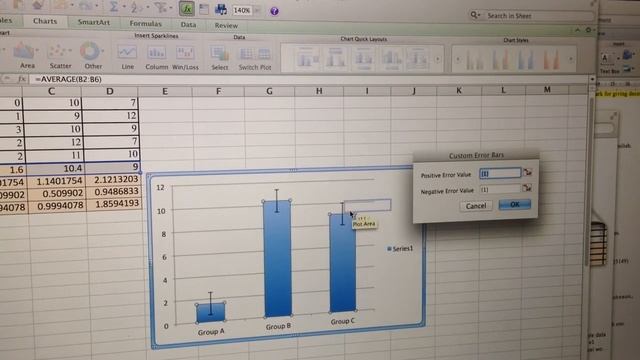Click OK in Custom Error Bars dialog
Viewport: 640px width, 360px height.
tap(515, 204)
